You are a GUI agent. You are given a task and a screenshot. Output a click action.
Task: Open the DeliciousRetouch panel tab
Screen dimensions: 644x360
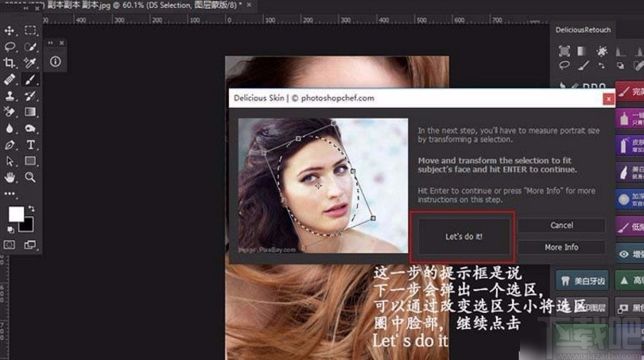point(583,30)
